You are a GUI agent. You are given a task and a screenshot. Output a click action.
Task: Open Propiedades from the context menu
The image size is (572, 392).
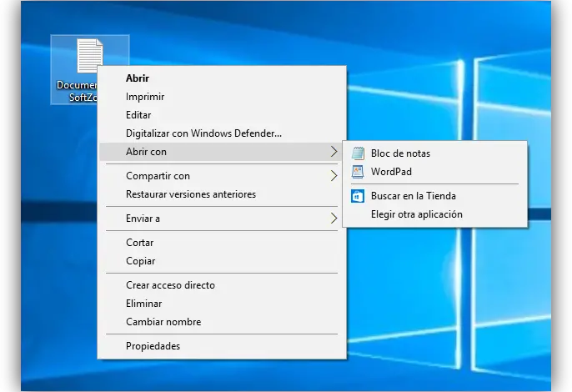point(222,346)
